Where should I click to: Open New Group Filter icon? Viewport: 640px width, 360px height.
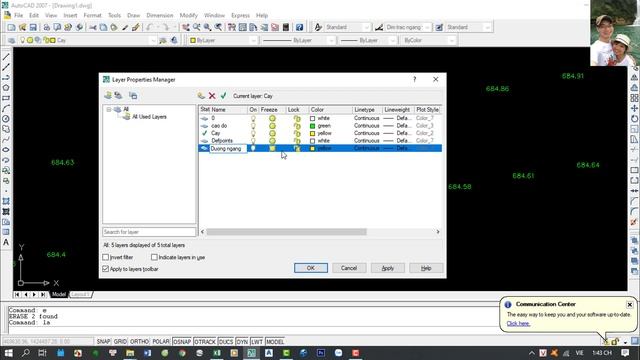tap(118, 96)
